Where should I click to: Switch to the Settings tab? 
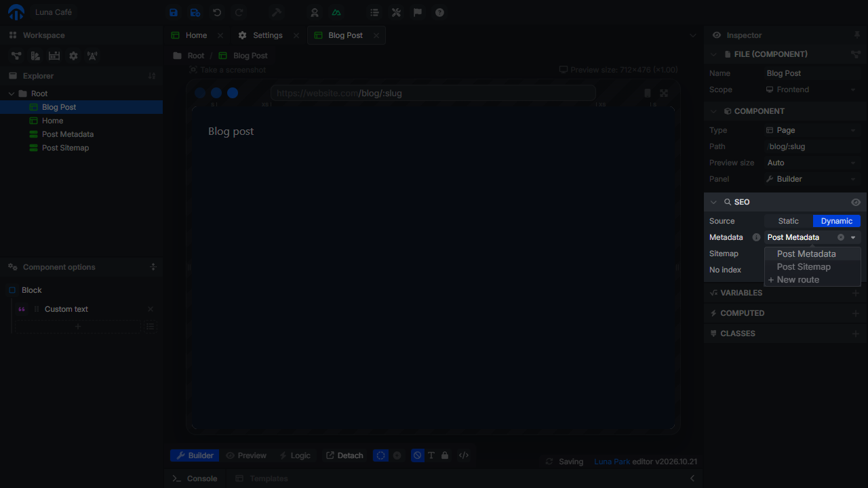(267, 35)
